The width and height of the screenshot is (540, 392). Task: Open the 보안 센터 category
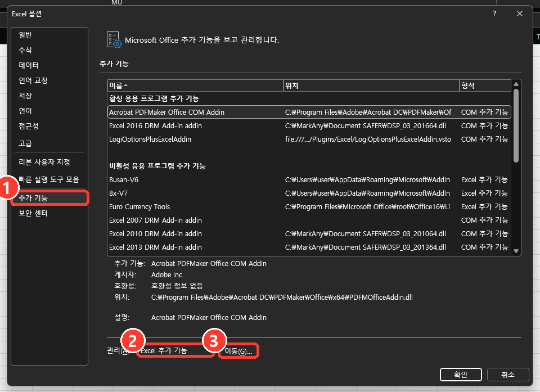tap(49, 213)
